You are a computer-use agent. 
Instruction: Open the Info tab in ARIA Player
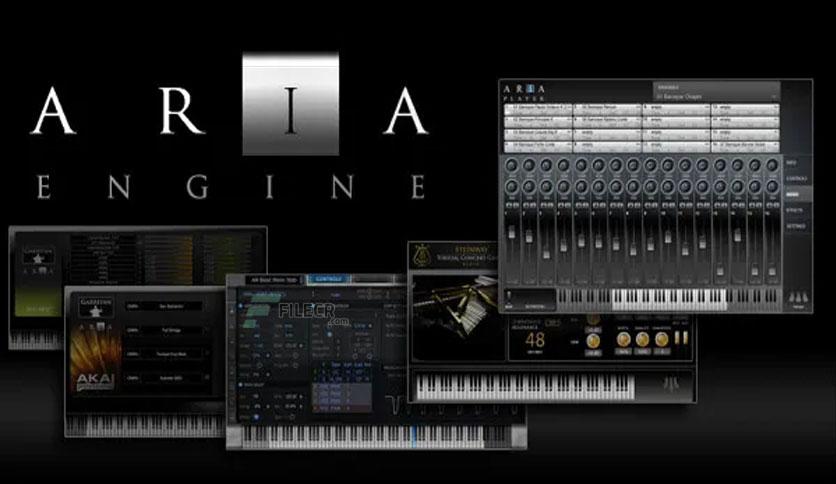pos(791,163)
